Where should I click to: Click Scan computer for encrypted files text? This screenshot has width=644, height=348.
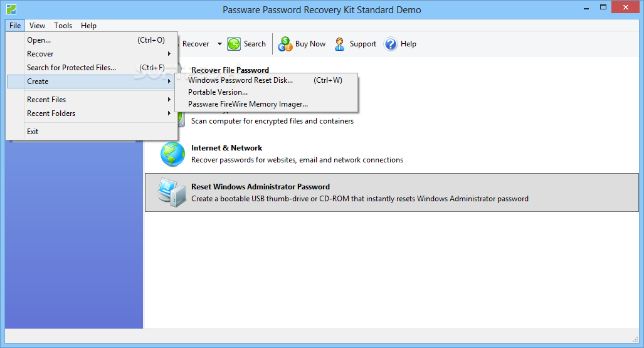coord(272,121)
